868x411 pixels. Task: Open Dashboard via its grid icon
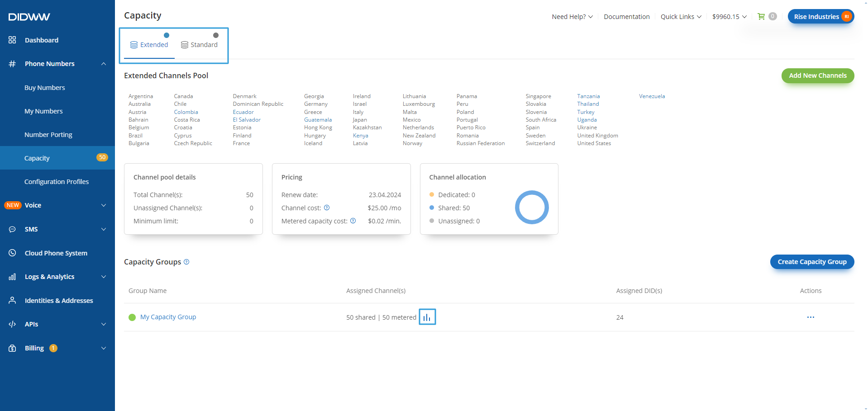pos(12,40)
